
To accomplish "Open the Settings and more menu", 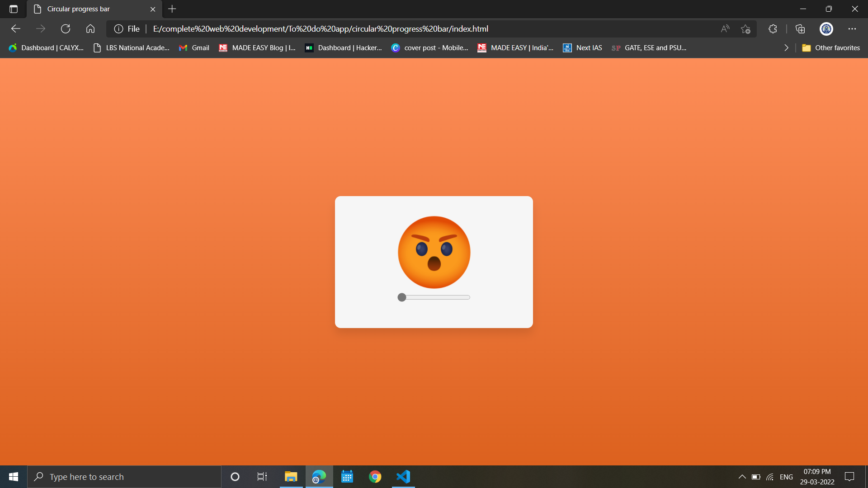I will coord(853,28).
